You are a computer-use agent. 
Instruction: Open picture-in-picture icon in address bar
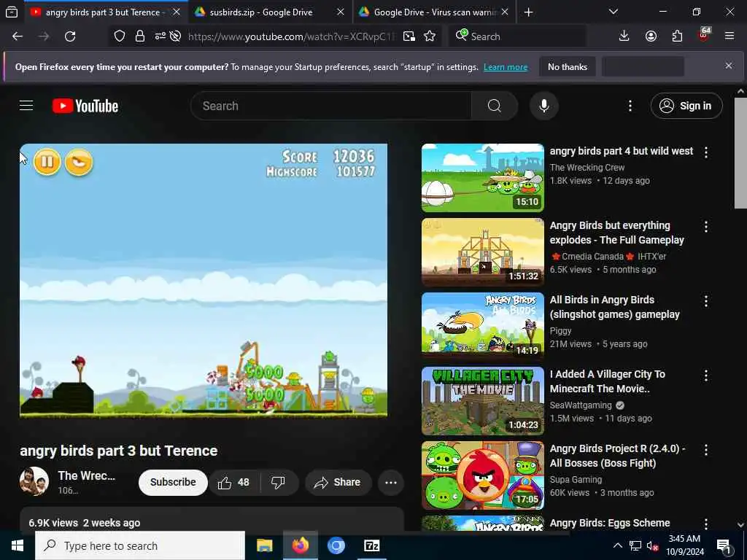(409, 36)
